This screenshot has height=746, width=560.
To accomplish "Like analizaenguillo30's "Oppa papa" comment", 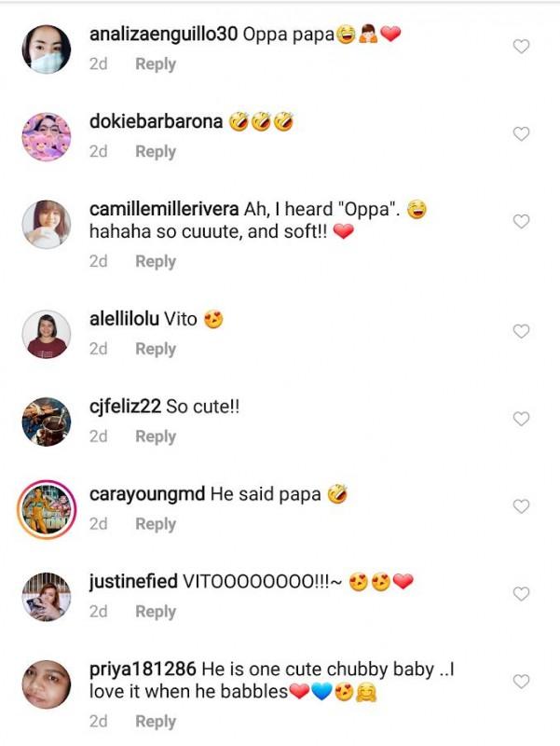I will click(x=522, y=47).
